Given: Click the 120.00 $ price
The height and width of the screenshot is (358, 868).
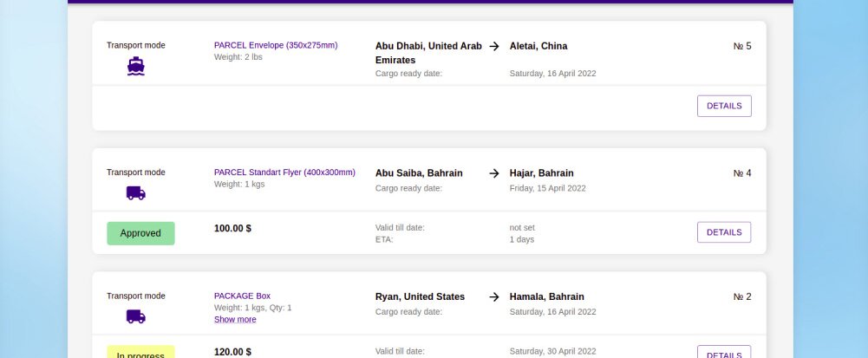Looking at the screenshot, I should [232, 352].
